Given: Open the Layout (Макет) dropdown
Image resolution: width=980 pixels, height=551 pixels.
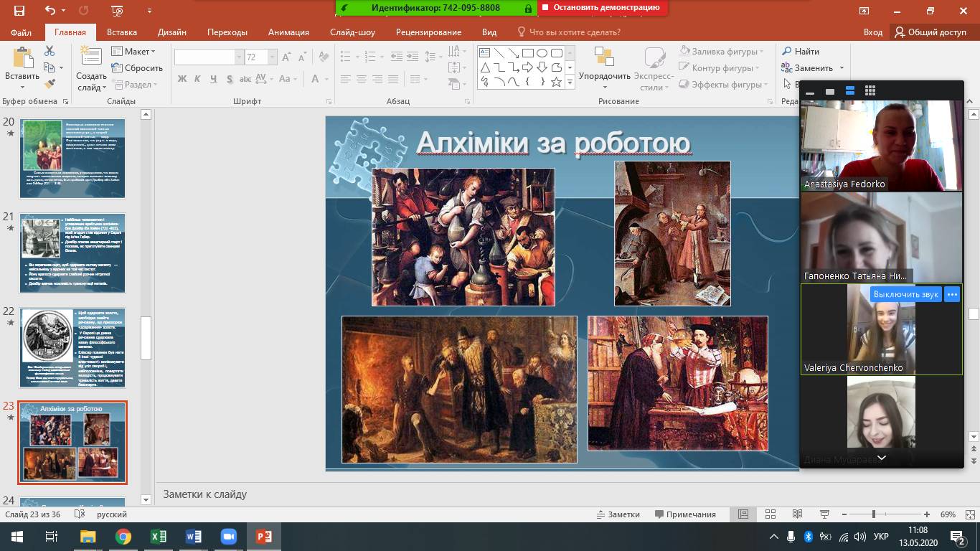Looking at the screenshot, I should click(x=133, y=52).
